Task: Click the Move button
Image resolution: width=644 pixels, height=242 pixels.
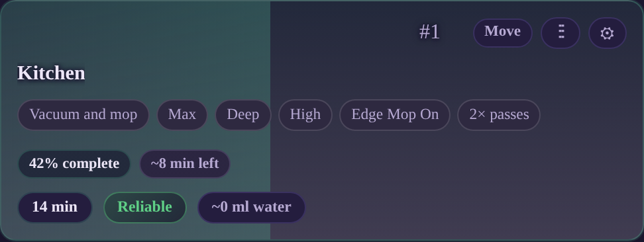Action: pos(503,33)
